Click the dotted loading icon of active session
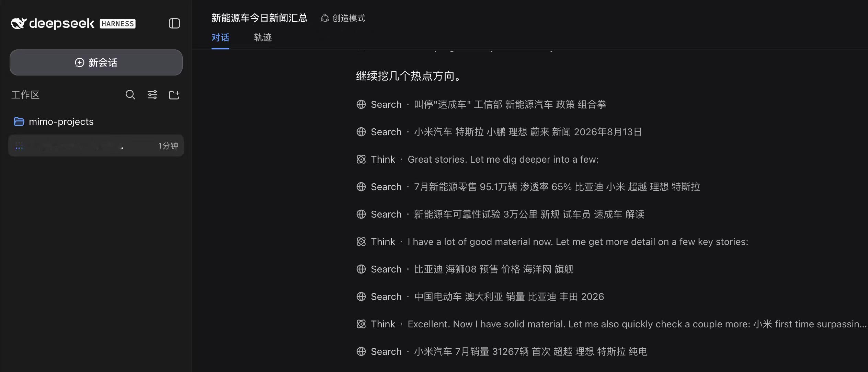 (x=19, y=146)
